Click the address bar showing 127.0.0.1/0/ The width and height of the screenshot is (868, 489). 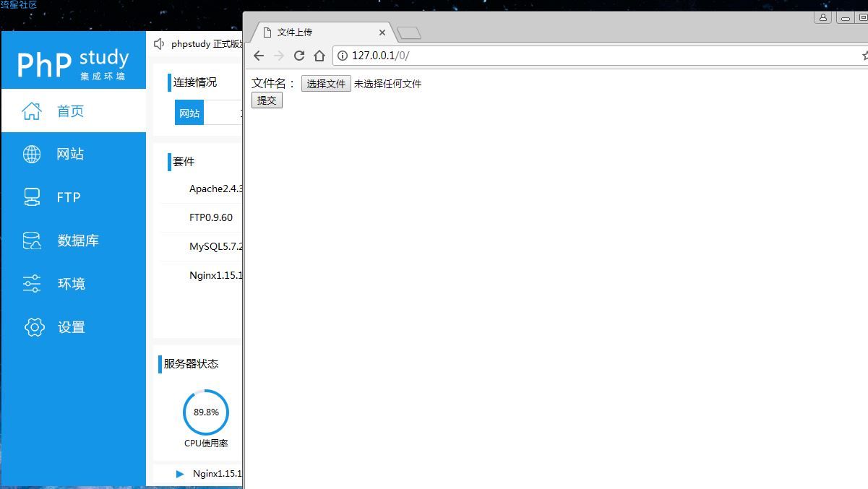coord(600,56)
